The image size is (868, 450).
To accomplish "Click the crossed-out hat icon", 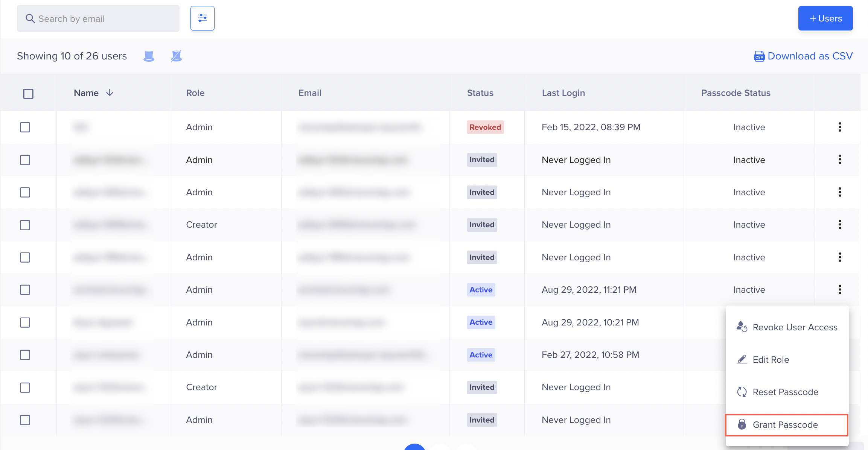I will 176,56.
